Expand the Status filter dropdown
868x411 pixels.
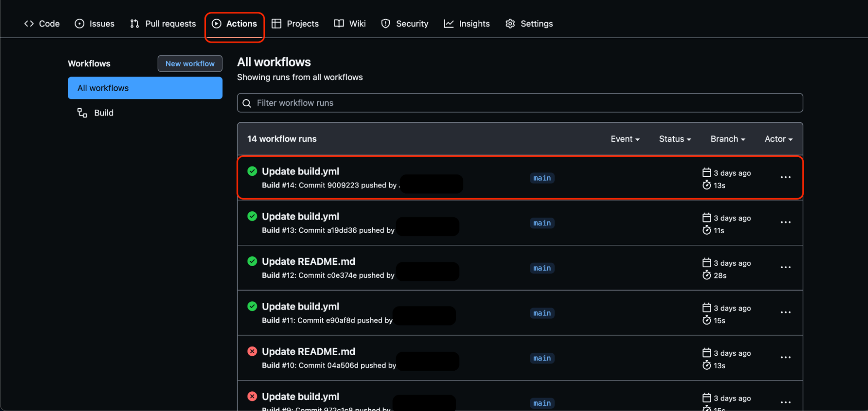[675, 139]
